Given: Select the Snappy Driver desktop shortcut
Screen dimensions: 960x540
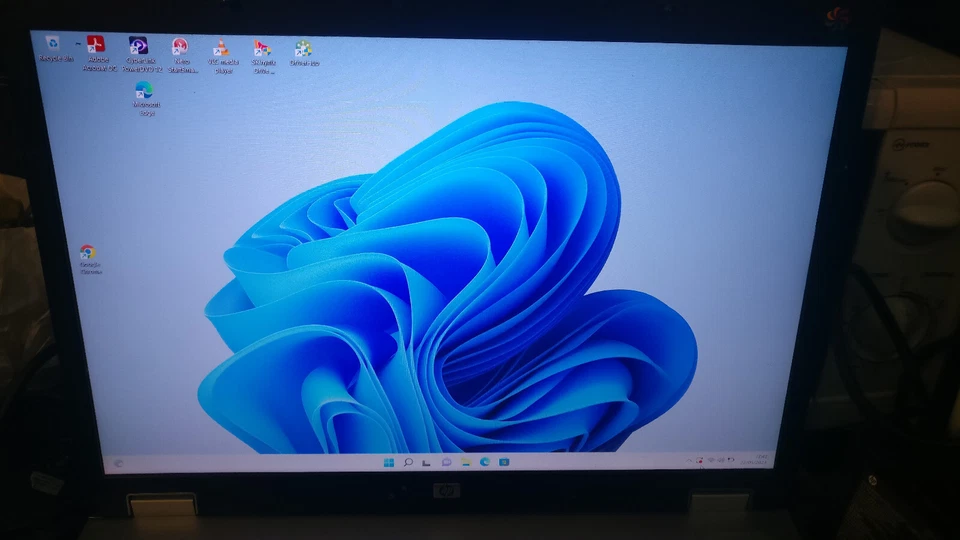Looking at the screenshot, I should pyautogui.click(x=263, y=57).
